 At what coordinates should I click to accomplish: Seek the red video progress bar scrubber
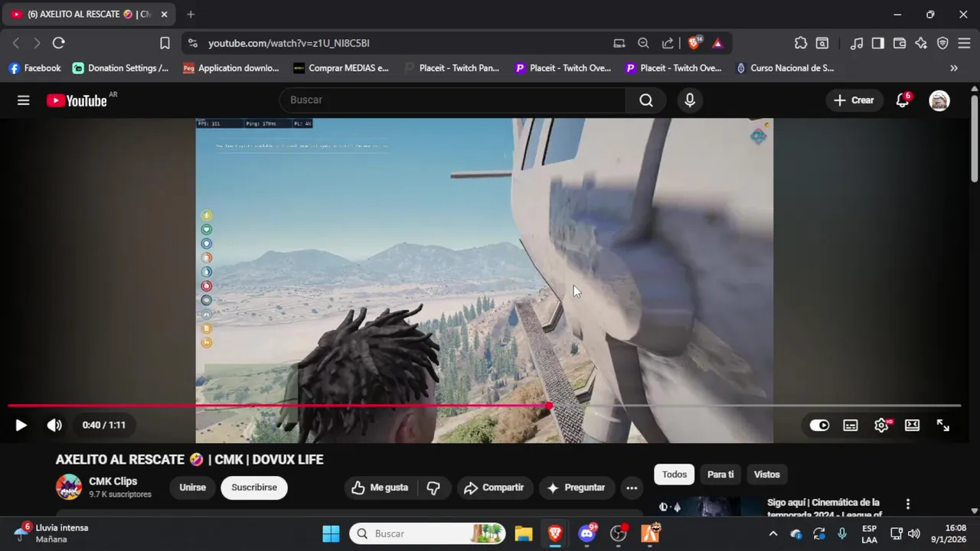[549, 406]
